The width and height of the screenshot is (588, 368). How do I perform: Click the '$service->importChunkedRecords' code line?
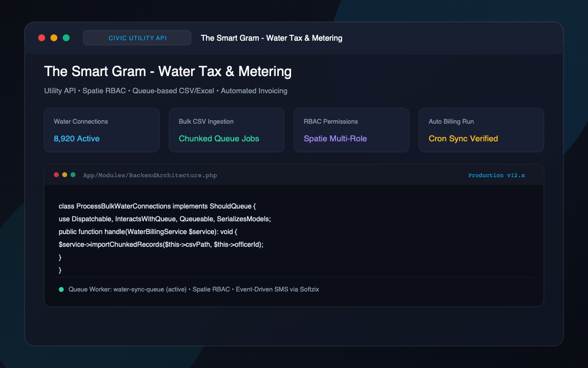pyautogui.click(x=161, y=244)
